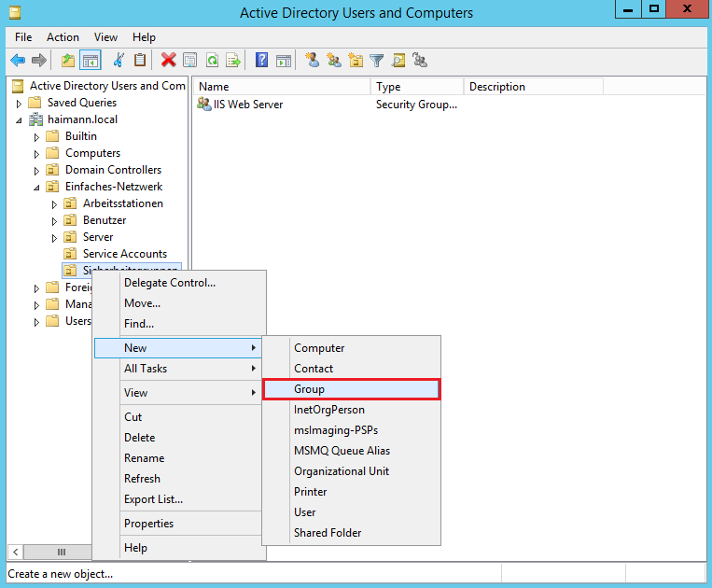Viewport: 712px width, 588px height.
Task: Open Properties via toolbar icon
Action: tap(189, 60)
